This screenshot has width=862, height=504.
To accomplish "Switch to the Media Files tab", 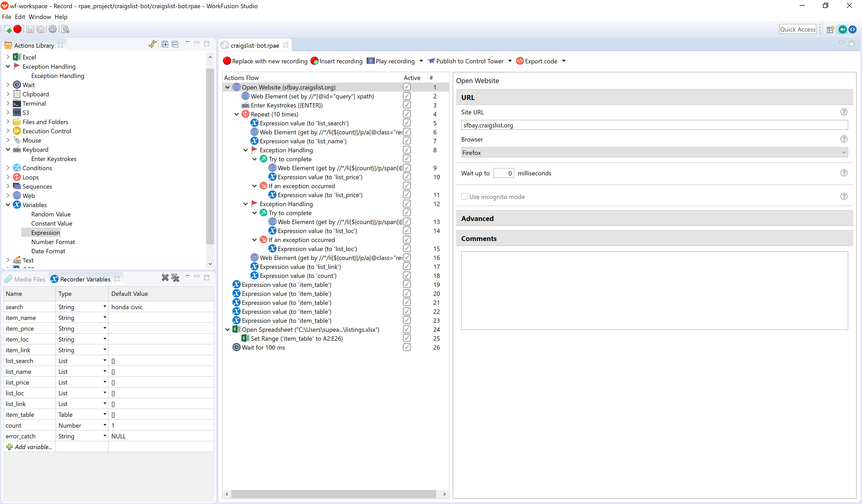I will pyautogui.click(x=25, y=279).
